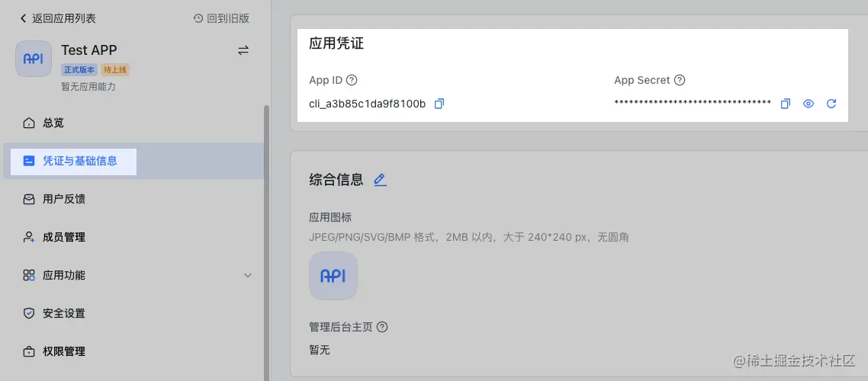Click the 成员管理 person icon
The height and width of the screenshot is (381, 868).
point(29,237)
